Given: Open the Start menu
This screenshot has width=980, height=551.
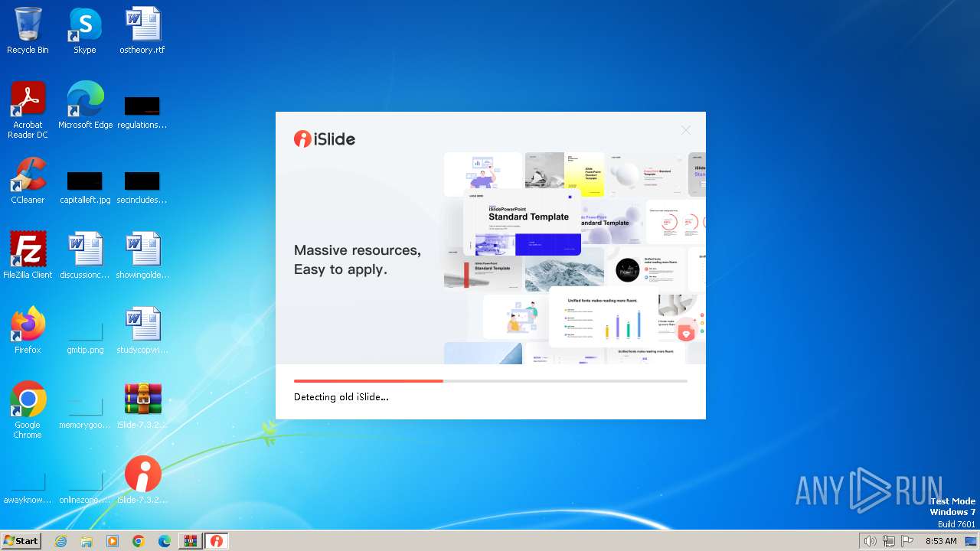Looking at the screenshot, I should coord(21,540).
